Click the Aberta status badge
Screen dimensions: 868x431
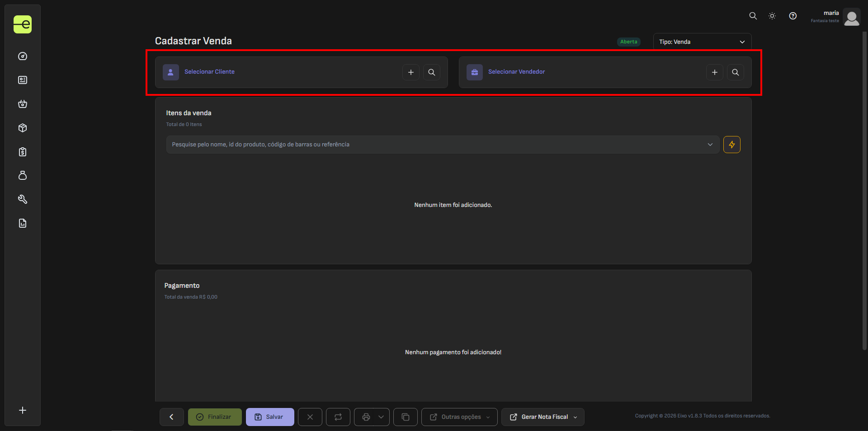629,42
